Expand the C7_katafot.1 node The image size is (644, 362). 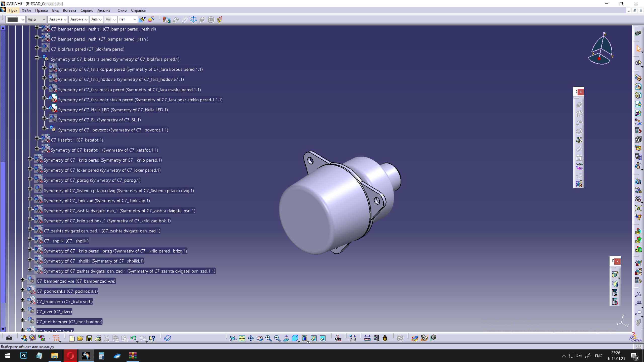point(37,138)
